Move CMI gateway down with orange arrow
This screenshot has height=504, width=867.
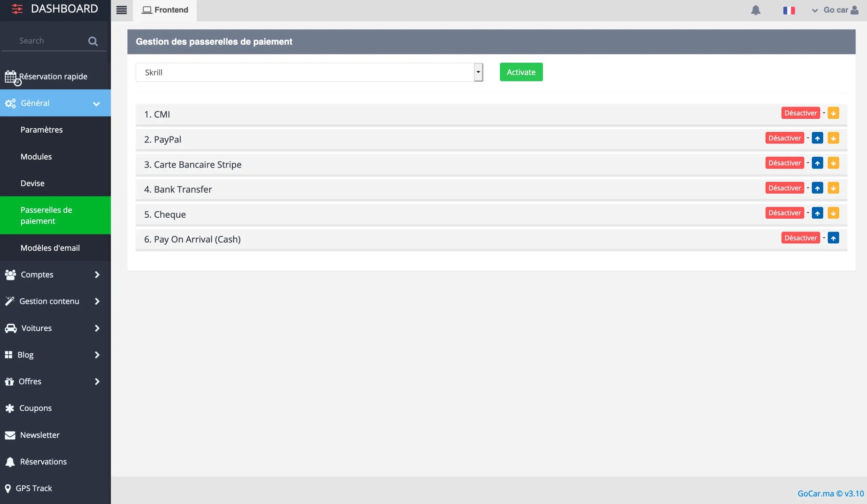coord(833,113)
